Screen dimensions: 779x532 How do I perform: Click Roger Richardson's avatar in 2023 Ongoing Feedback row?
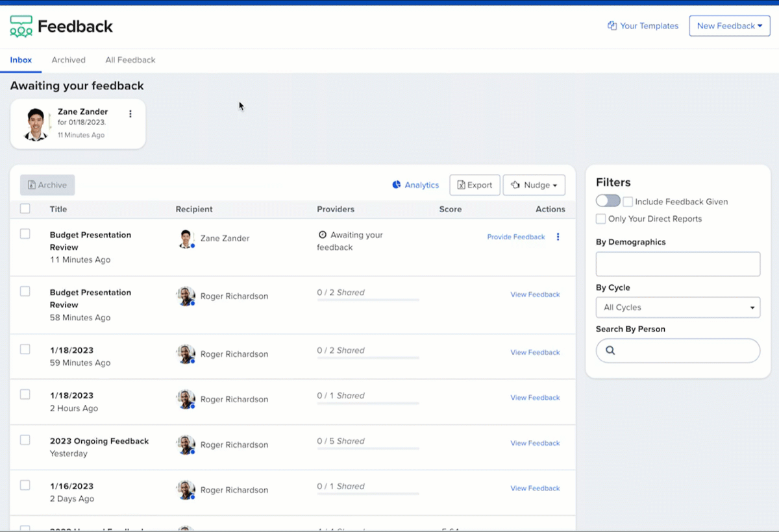click(x=186, y=444)
